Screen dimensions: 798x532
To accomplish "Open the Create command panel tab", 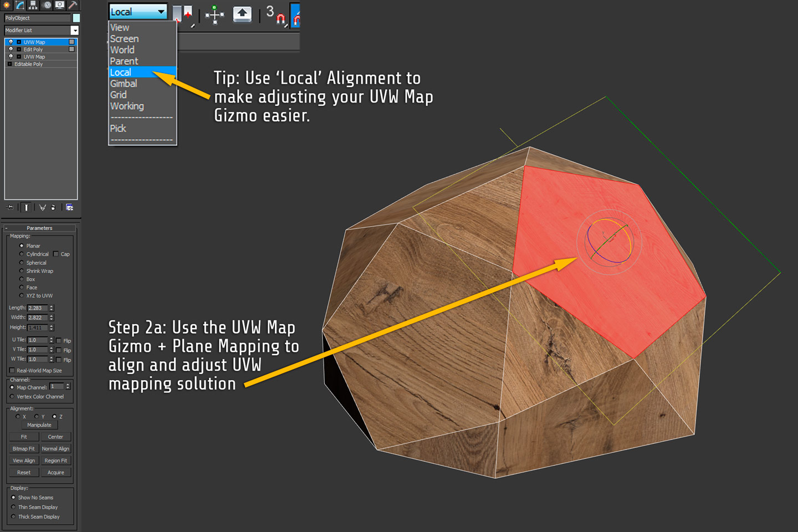I will coord(7,5).
